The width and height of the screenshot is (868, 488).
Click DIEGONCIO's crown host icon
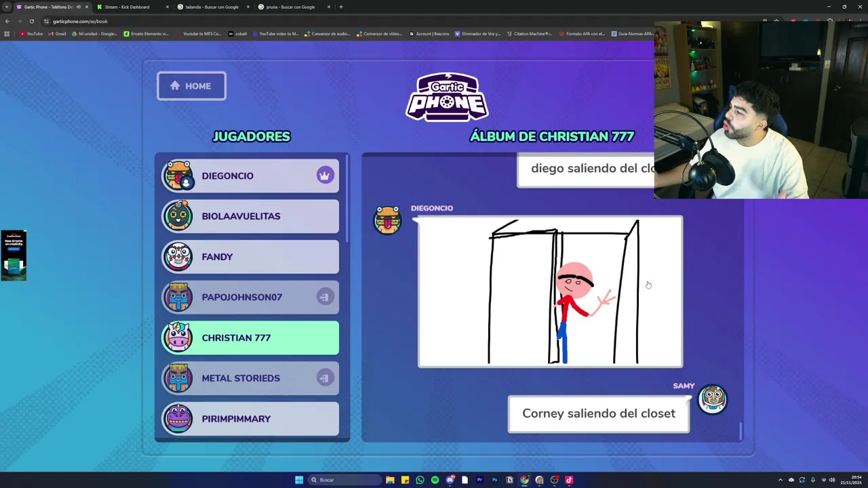point(325,176)
